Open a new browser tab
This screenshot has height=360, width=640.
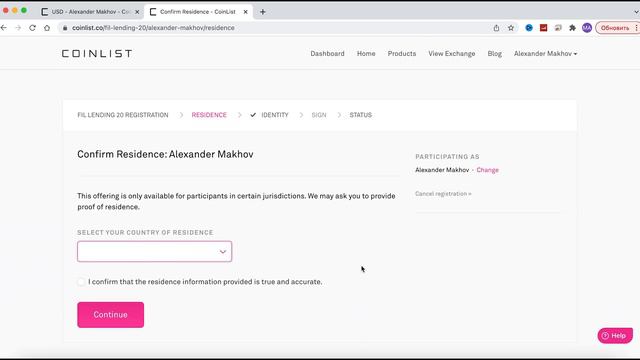[x=262, y=12]
